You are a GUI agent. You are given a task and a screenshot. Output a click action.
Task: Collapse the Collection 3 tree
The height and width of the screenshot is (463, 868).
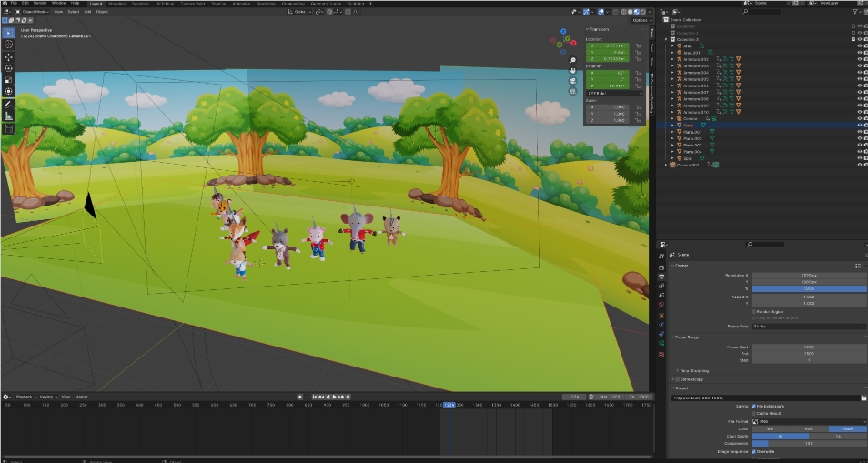(x=667, y=39)
